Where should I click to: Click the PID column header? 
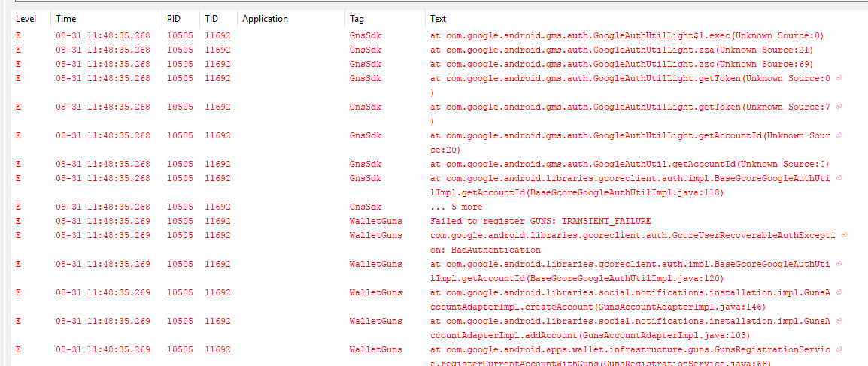[x=181, y=19]
